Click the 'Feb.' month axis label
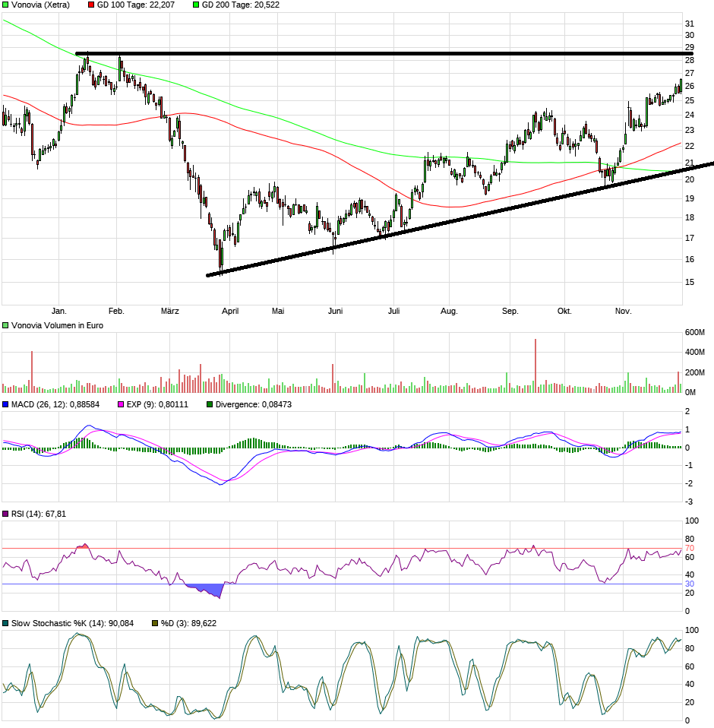 116,311
